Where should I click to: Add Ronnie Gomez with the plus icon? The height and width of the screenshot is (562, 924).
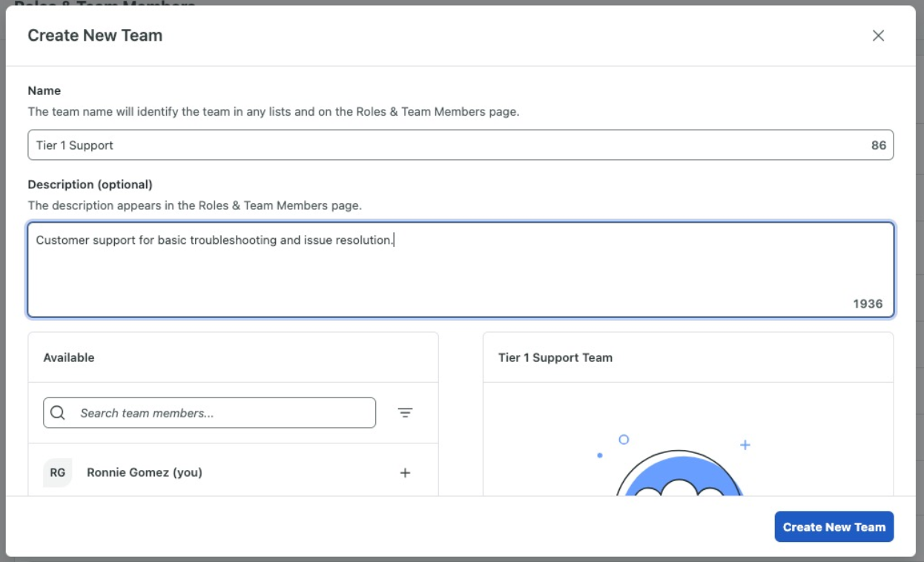click(x=405, y=473)
